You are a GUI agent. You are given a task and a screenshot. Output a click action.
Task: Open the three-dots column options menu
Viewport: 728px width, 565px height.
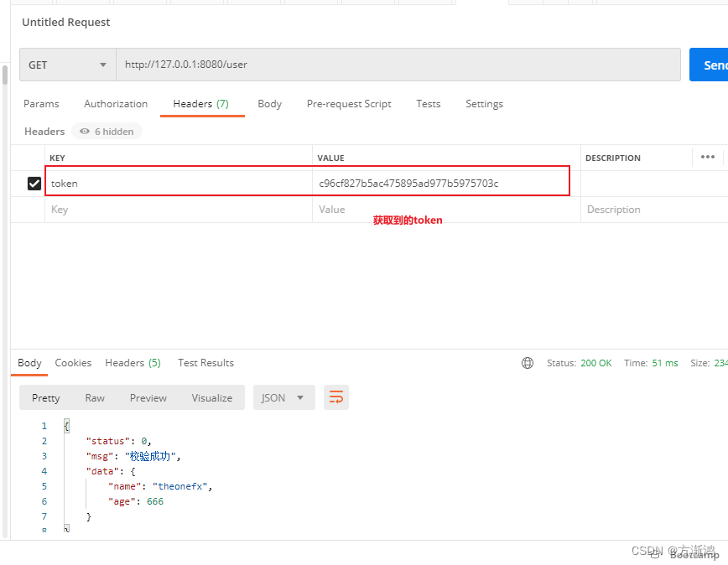point(708,158)
